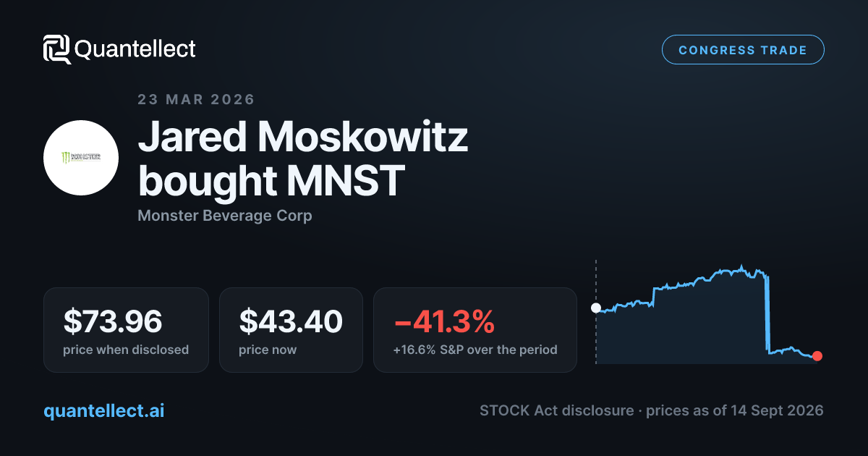Screen dimensions: 868x456
Task: Click the 23 MAR 2026 date label
Action: (196, 99)
